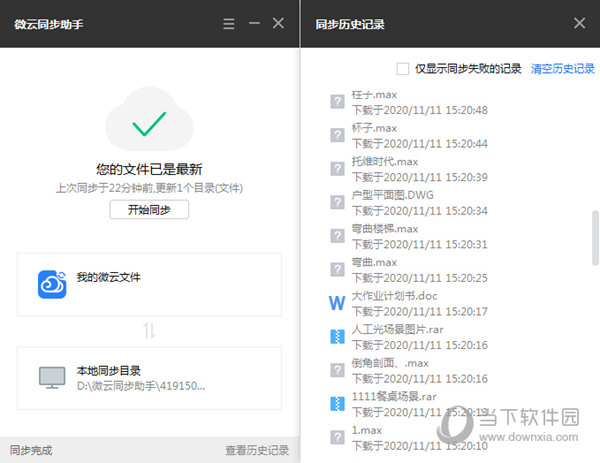Click the file icon for 托维时代.max

pyautogui.click(x=337, y=169)
